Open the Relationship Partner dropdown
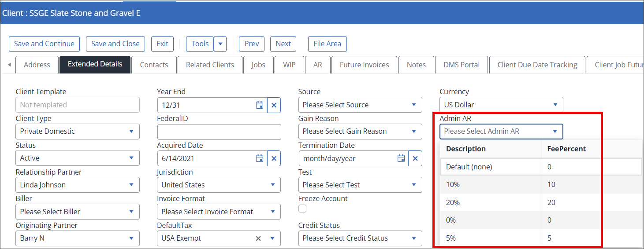Image resolution: width=644 pixels, height=249 pixels. 78,185
